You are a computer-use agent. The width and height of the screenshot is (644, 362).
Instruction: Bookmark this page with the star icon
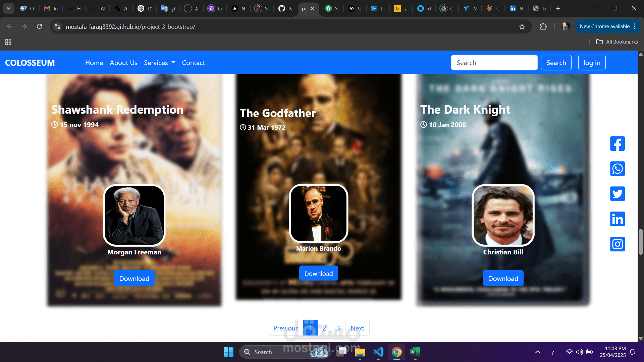[522, 26]
